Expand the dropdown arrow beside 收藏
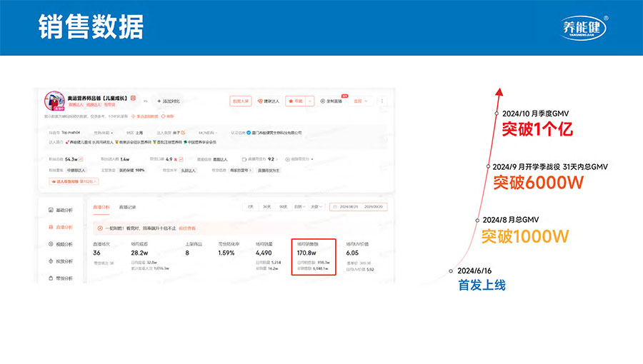 [x=309, y=101]
